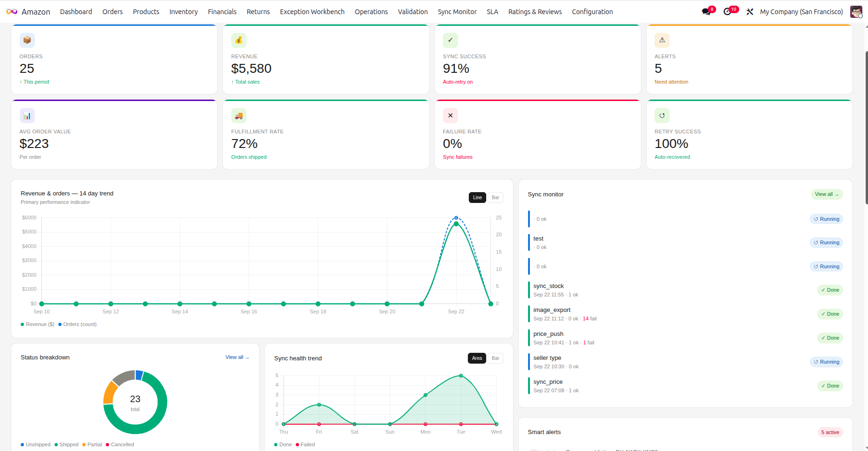Open the user avatar menu

(856, 12)
